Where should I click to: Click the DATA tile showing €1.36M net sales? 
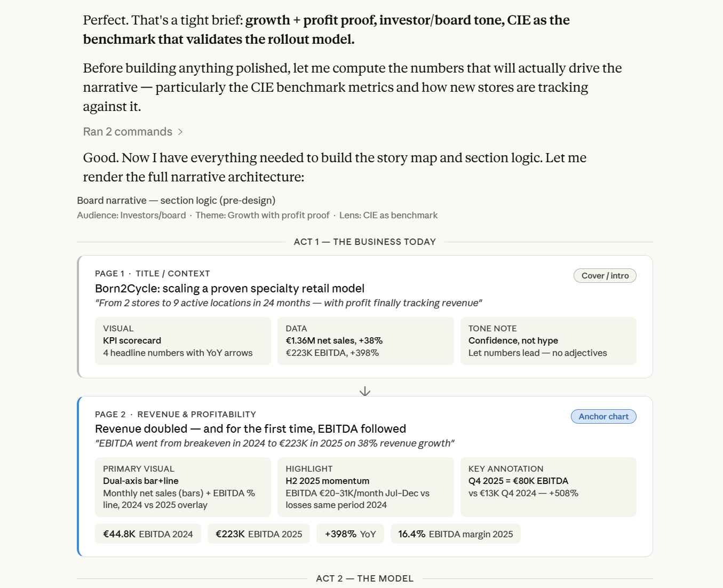pyautogui.click(x=366, y=341)
